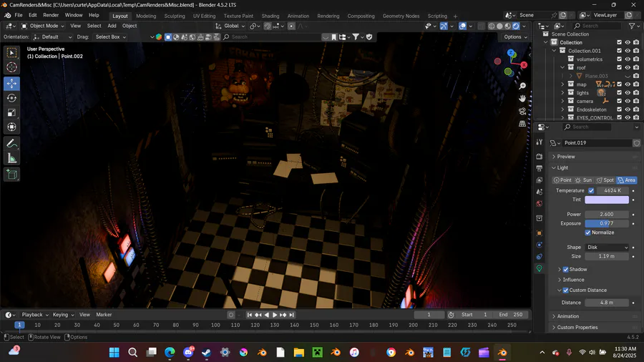Disable the camera collection in renders
644x362 pixels.
coord(636,101)
